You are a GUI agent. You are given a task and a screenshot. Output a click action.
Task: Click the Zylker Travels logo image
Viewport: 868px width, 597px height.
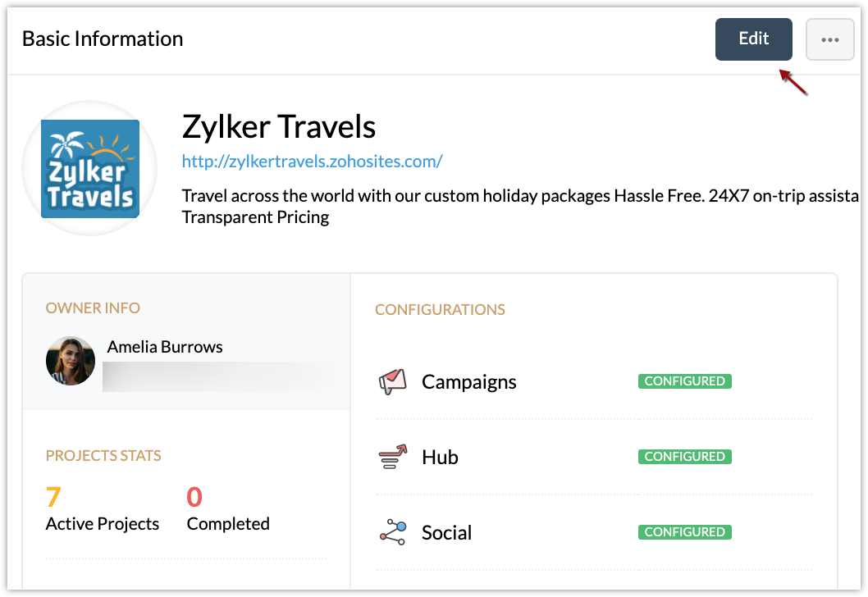tap(90, 169)
